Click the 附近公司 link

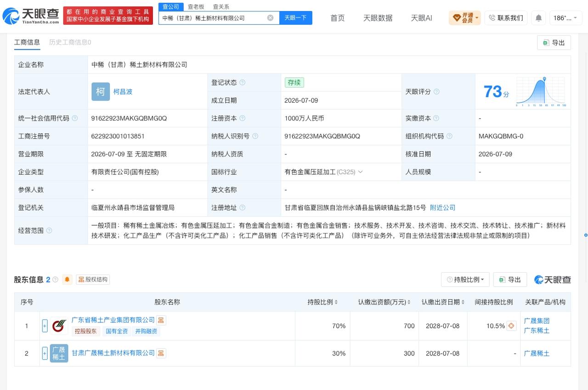tap(442, 208)
